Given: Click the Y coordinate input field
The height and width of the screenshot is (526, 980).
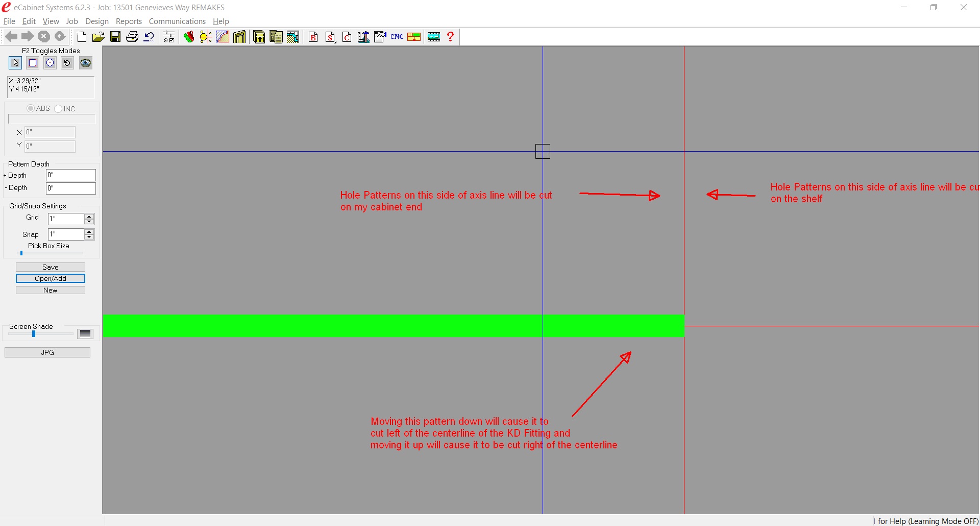Looking at the screenshot, I should pos(50,146).
